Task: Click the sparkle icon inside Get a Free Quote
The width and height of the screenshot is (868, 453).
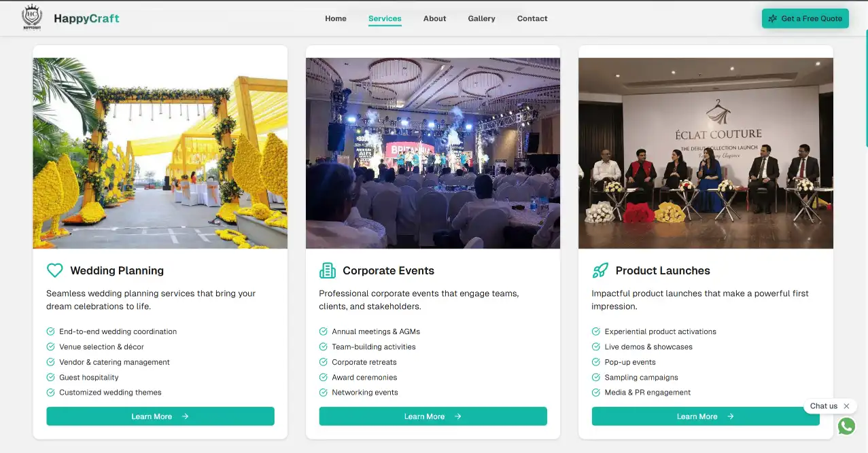Action: pos(771,18)
